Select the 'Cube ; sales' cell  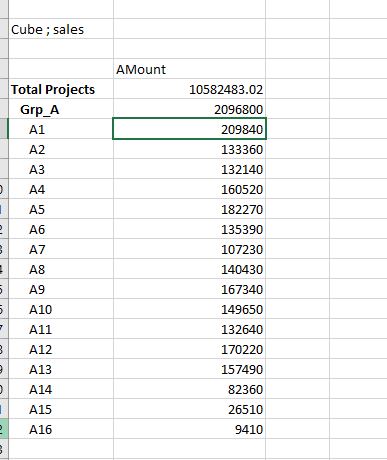click(61, 29)
